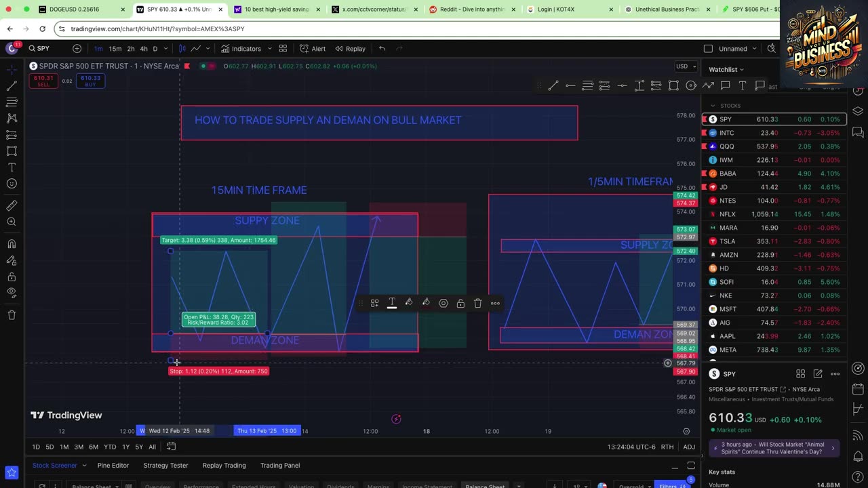The image size is (868, 488).
Task: Switch to the 2h timeframe
Action: click(131, 49)
